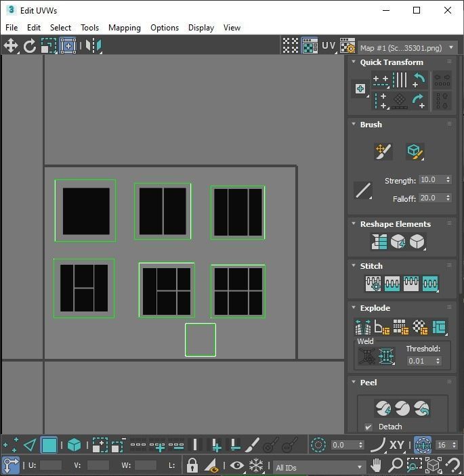The width and height of the screenshot is (464, 476).
Task: Select the Zoom magnifier tool
Action: pyautogui.click(x=396, y=465)
